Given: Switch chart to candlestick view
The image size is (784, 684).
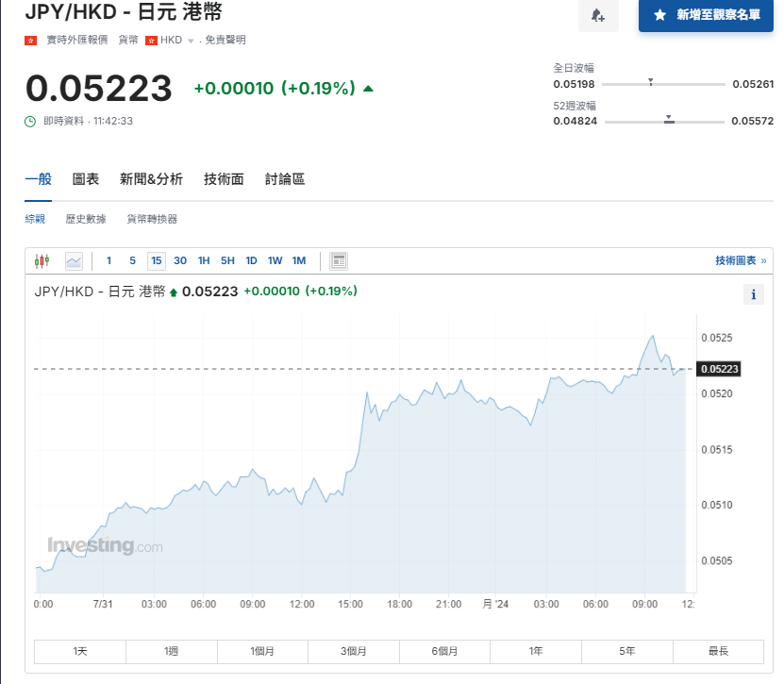Looking at the screenshot, I should [x=42, y=261].
